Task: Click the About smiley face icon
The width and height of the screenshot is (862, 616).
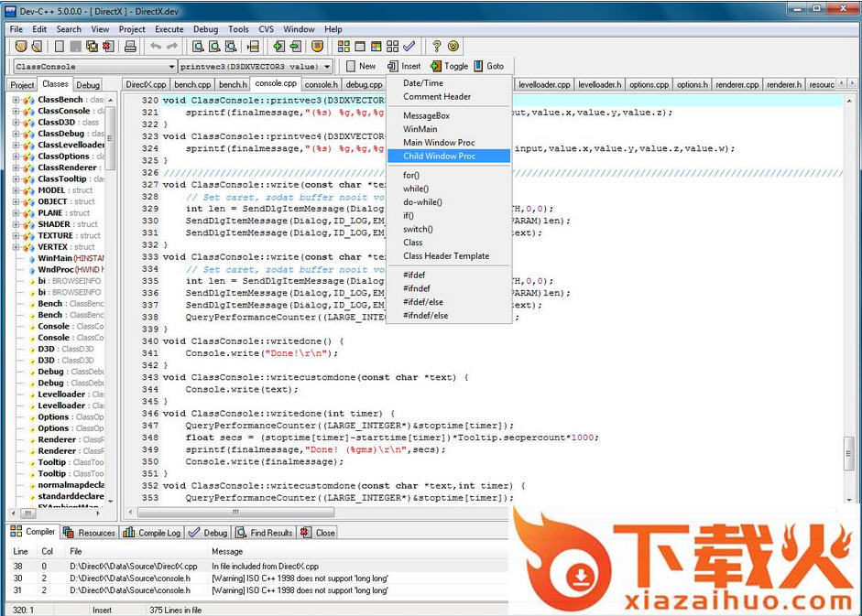Action: pos(453,47)
